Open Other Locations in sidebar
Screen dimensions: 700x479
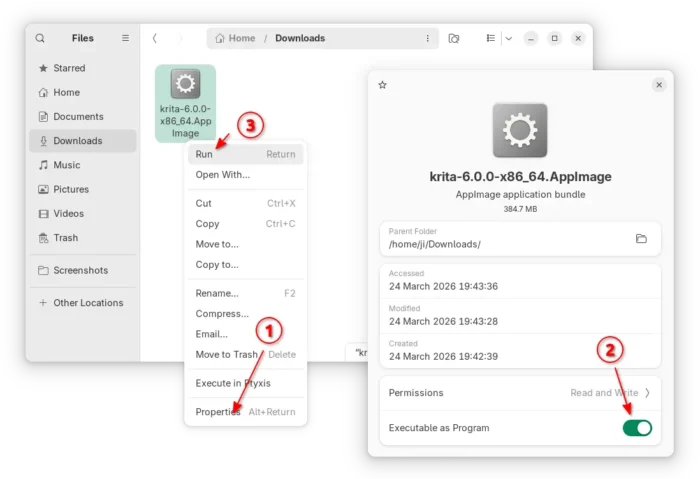pyautogui.click(x=88, y=303)
